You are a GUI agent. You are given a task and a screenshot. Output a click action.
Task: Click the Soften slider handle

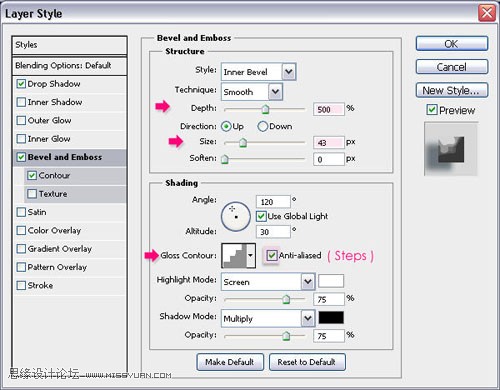pyautogui.click(x=225, y=159)
